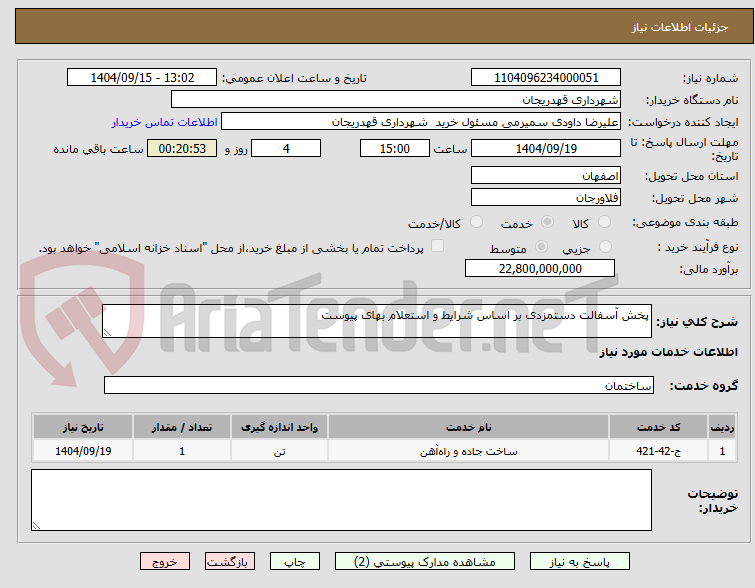Click service name cell ساخت جاده و راه‌آهن
Viewport: 755px width, 588px height.
pos(468,451)
